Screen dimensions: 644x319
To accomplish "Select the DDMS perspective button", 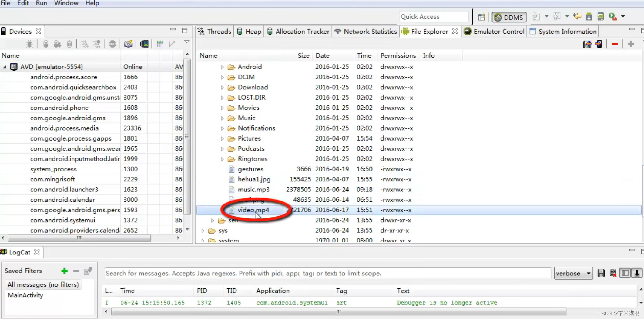I will click(509, 17).
